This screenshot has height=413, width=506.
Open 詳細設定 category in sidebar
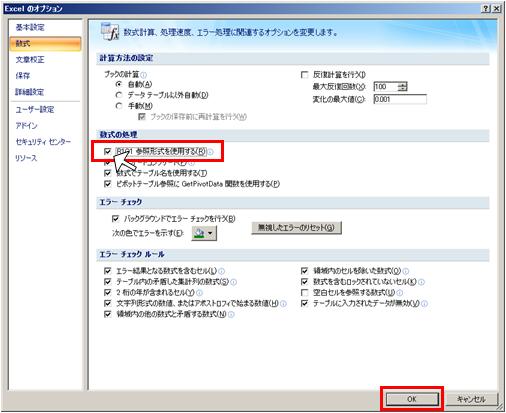(x=30, y=92)
